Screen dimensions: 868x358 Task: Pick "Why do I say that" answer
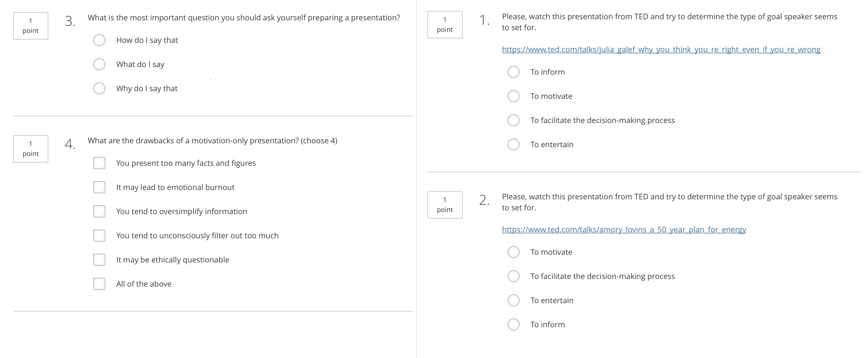pyautogui.click(x=99, y=89)
